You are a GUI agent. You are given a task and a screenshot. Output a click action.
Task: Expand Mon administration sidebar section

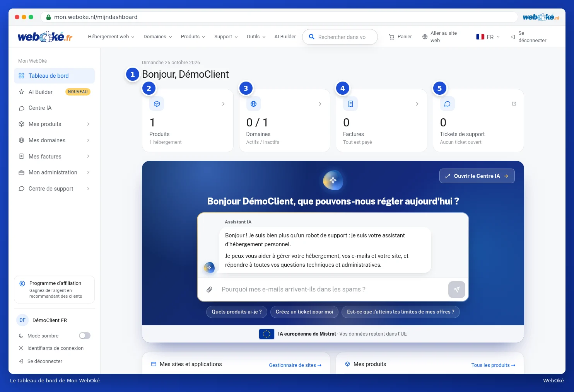click(54, 172)
